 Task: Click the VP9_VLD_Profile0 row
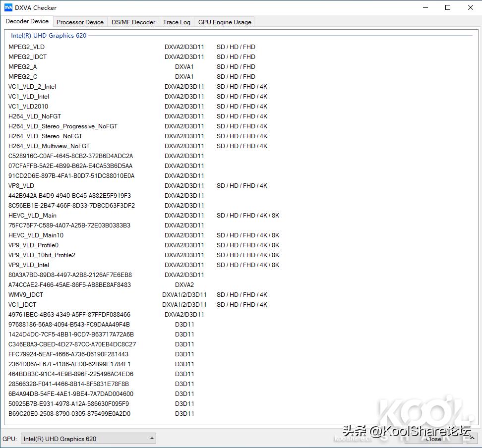(x=33, y=245)
